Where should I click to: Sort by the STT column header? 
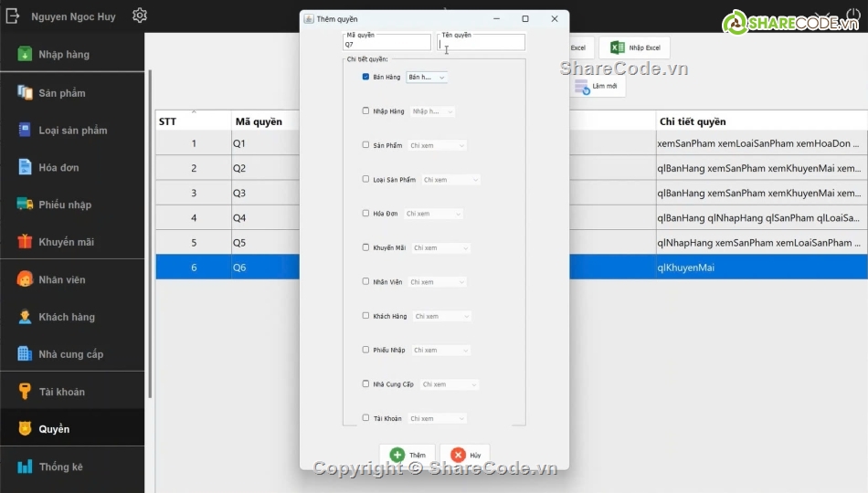point(193,121)
